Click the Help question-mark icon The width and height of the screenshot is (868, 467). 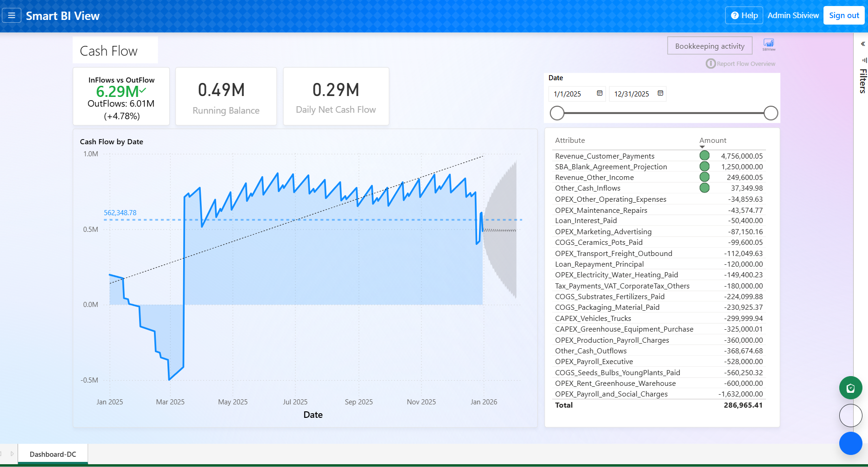(x=734, y=15)
